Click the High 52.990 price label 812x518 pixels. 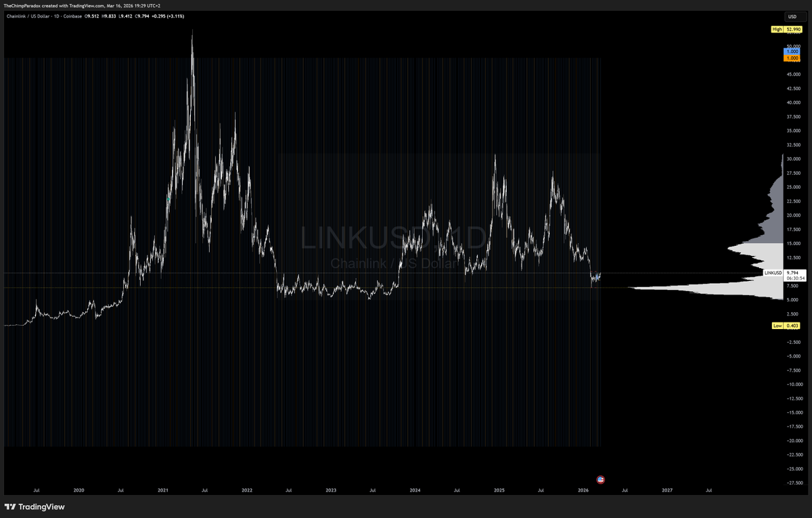[x=786, y=29]
